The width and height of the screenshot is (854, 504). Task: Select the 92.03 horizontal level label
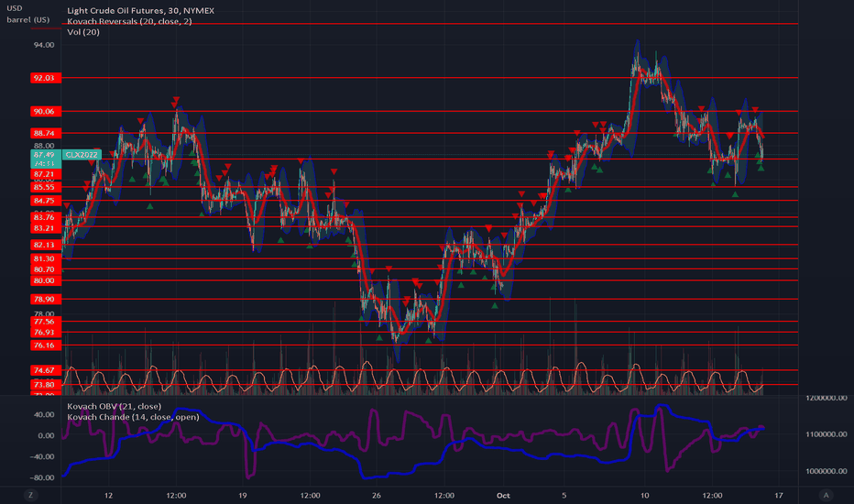click(x=46, y=78)
